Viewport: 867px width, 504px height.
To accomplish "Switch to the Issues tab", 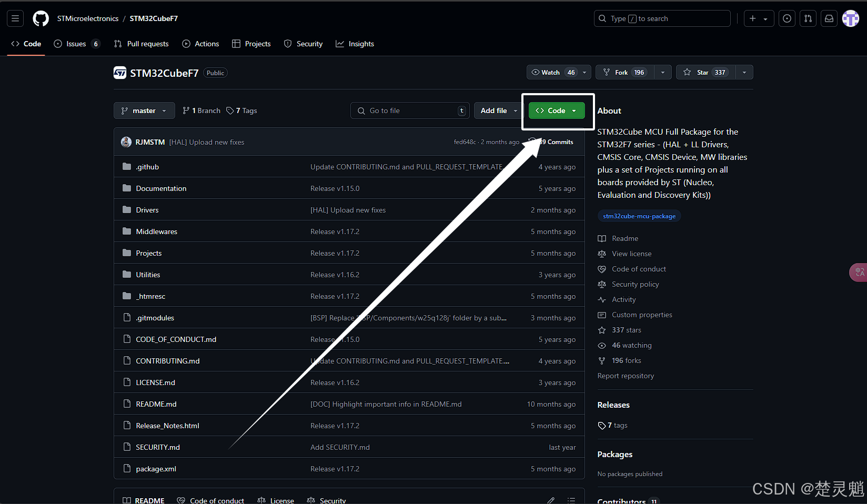I will [x=77, y=44].
